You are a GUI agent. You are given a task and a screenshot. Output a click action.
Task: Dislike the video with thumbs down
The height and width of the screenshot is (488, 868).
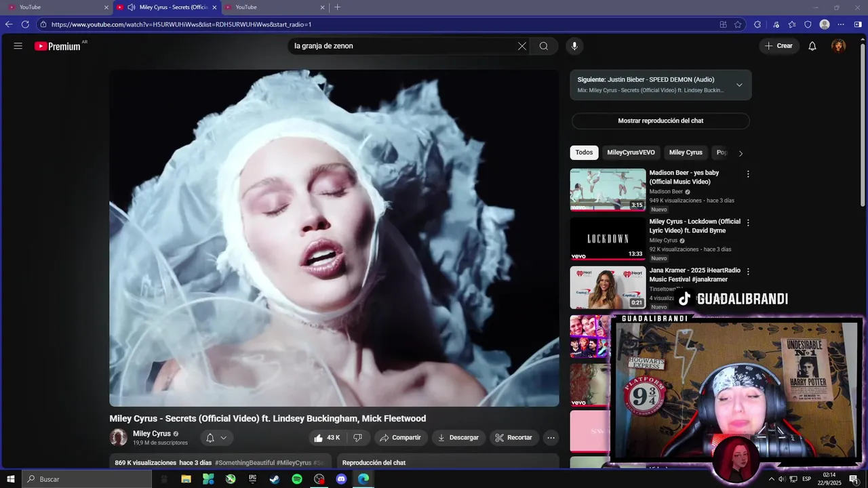(358, 438)
